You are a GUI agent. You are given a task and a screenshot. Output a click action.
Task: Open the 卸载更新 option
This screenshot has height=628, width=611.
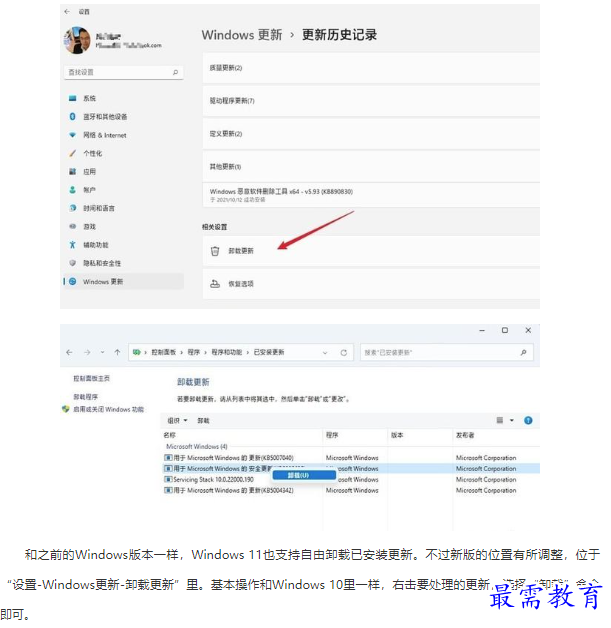[x=371, y=251]
